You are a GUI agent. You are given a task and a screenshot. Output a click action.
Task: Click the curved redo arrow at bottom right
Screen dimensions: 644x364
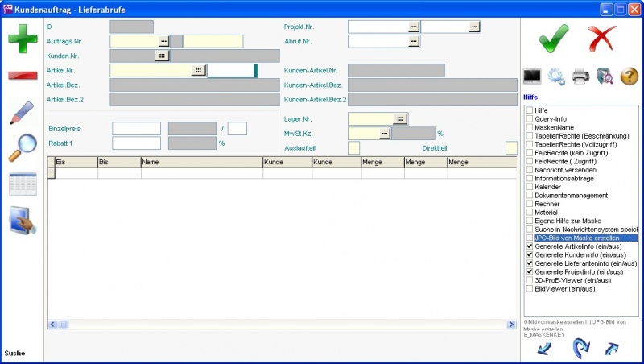580,348
